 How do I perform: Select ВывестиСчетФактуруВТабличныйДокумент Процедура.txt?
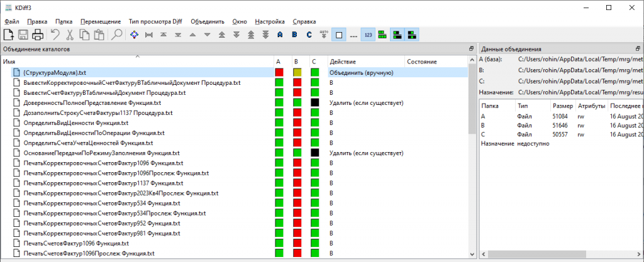pos(104,92)
